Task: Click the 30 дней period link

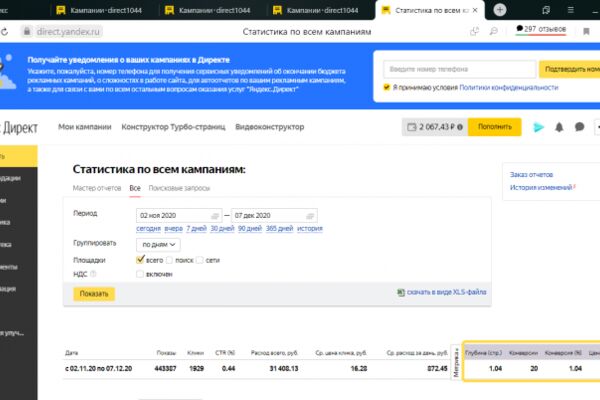Action: 222,229
